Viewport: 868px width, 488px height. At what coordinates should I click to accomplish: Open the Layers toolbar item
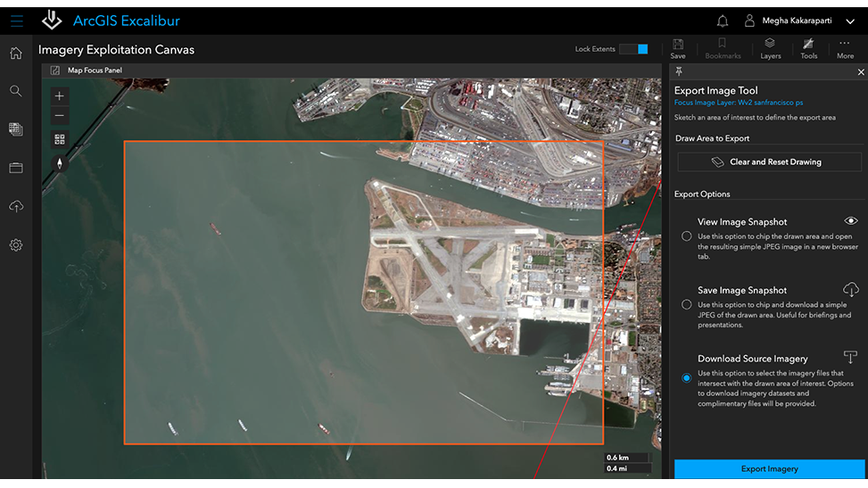[x=770, y=49]
